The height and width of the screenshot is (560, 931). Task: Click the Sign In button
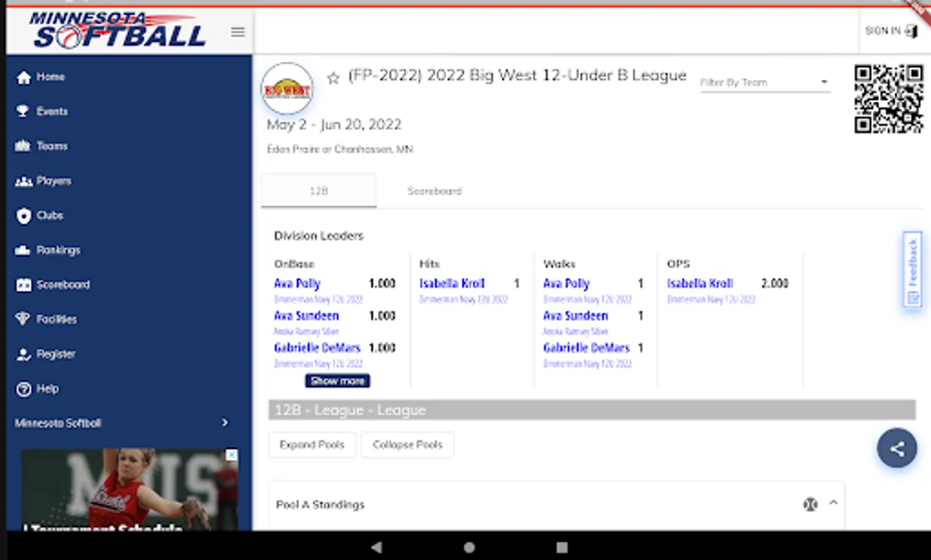pyautogui.click(x=891, y=30)
